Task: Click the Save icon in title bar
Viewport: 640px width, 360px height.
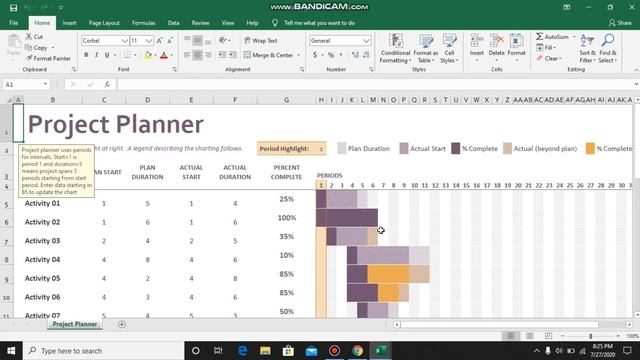Action: click(13, 8)
